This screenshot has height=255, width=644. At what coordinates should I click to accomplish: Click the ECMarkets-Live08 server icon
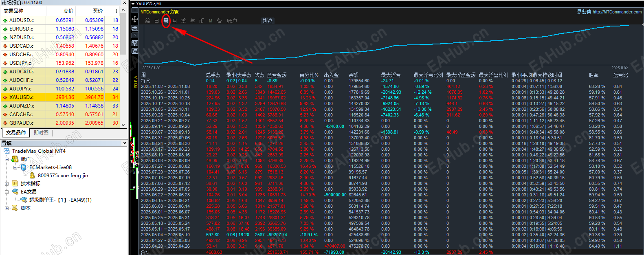point(24,167)
